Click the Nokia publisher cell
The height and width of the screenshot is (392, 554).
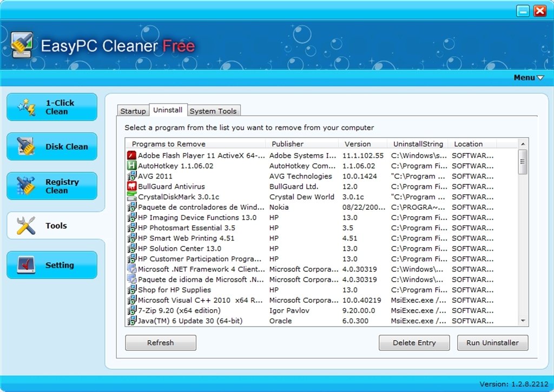click(x=279, y=207)
